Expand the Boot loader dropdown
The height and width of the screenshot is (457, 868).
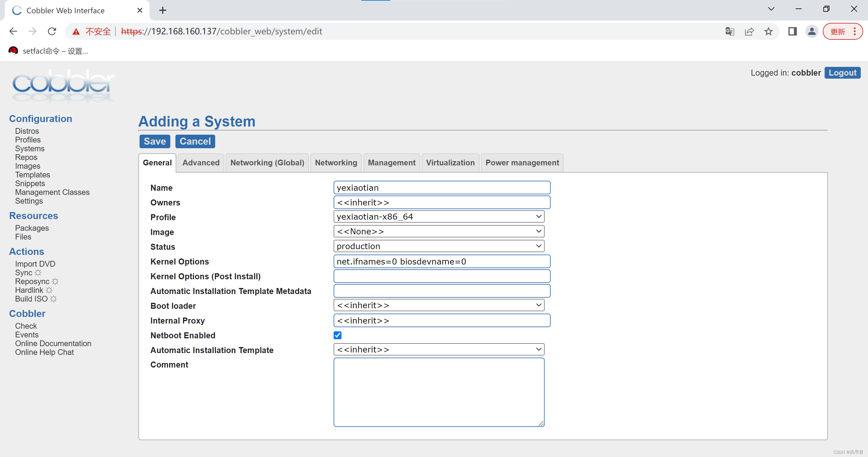439,305
